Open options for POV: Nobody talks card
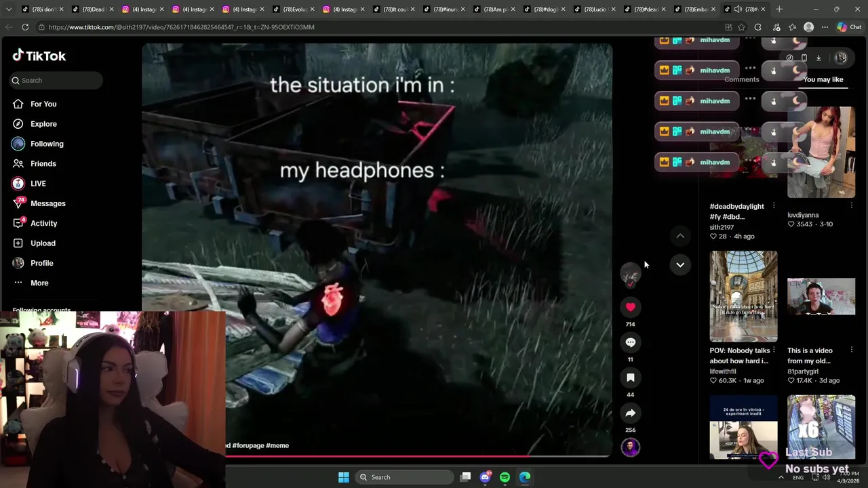 (x=774, y=350)
